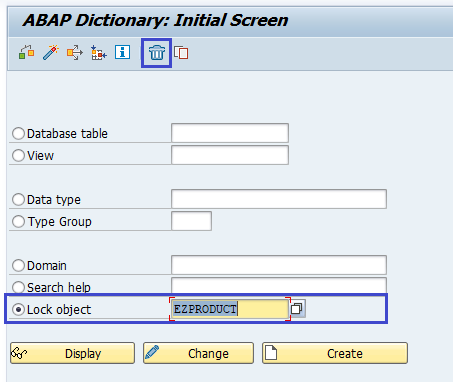
Task: Click the Delete trash can icon
Action: [x=157, y=53]
